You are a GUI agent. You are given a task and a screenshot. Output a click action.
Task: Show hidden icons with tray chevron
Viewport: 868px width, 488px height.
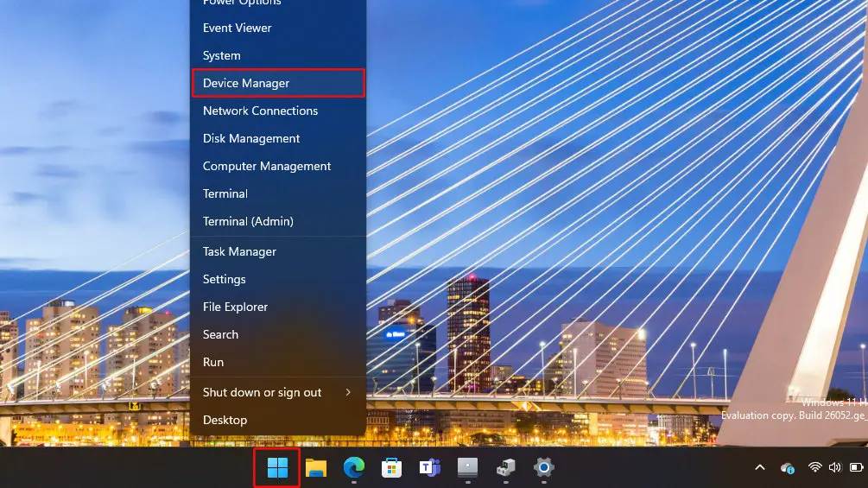coord(760,467)
